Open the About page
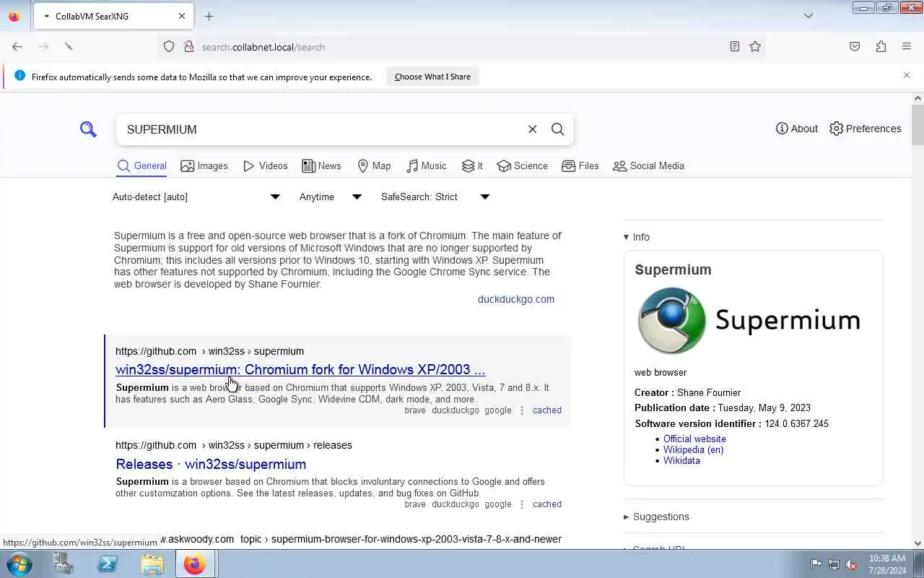This screenshot has height=578, width=924. click(x=797, y=129)
